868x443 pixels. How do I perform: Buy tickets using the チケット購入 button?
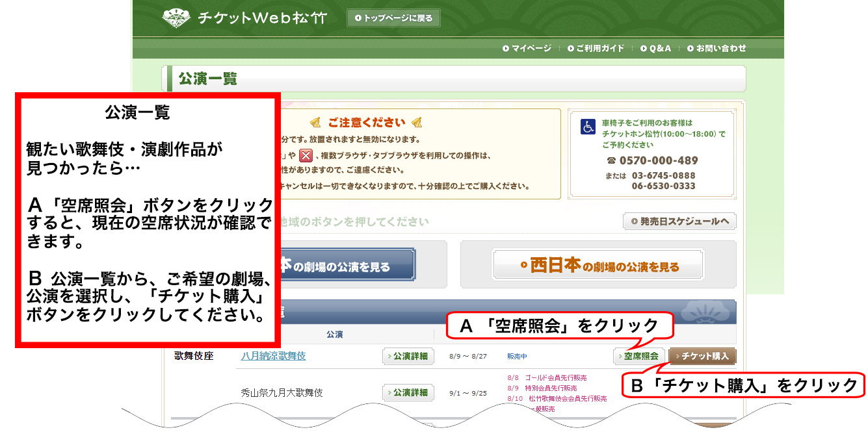coord(703,356)
